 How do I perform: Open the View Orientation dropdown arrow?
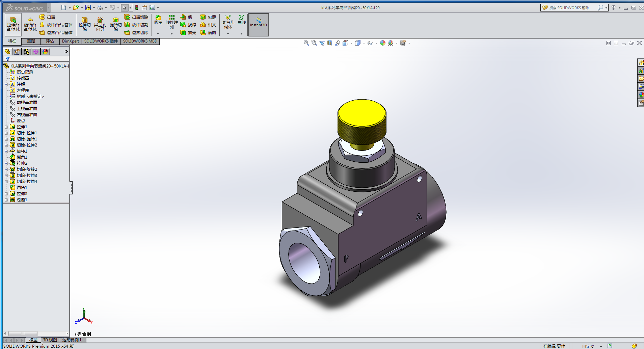pos(352,43)
